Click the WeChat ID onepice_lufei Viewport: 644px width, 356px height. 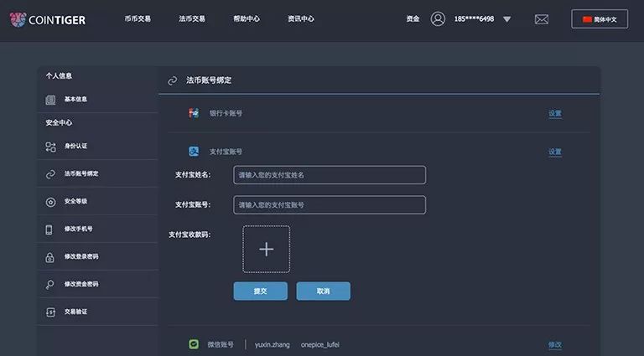pos(320,344)
